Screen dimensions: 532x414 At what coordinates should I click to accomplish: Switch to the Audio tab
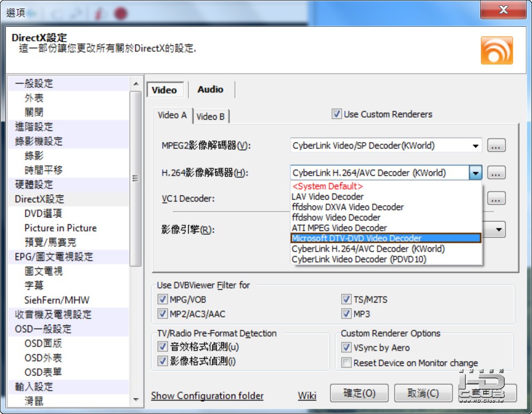tap(210, 89)
